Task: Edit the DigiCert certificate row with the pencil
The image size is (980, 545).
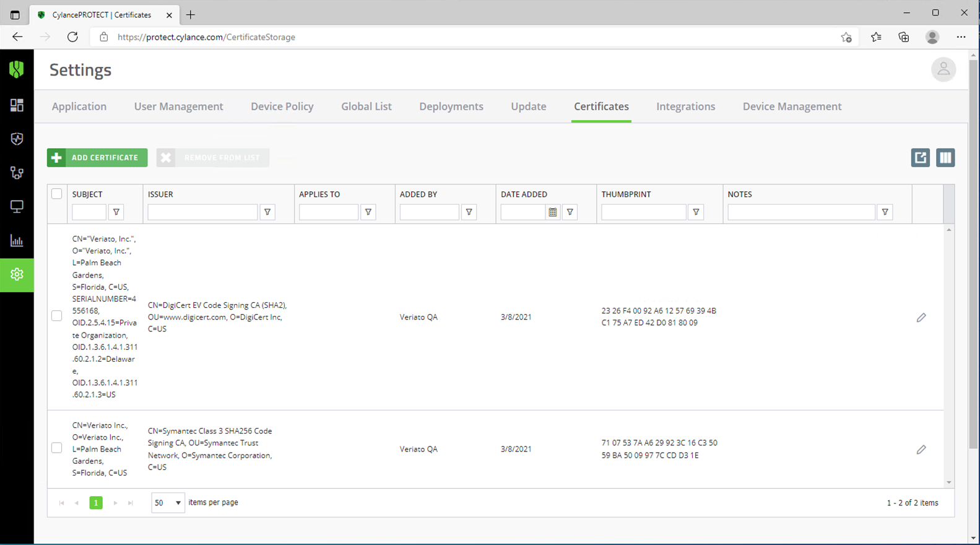Action: (921, 317)
